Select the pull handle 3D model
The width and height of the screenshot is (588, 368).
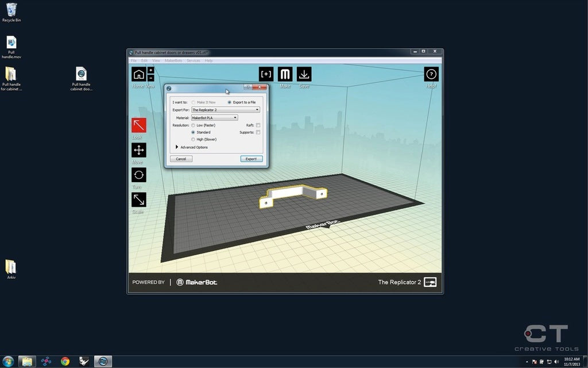point(293,196)
